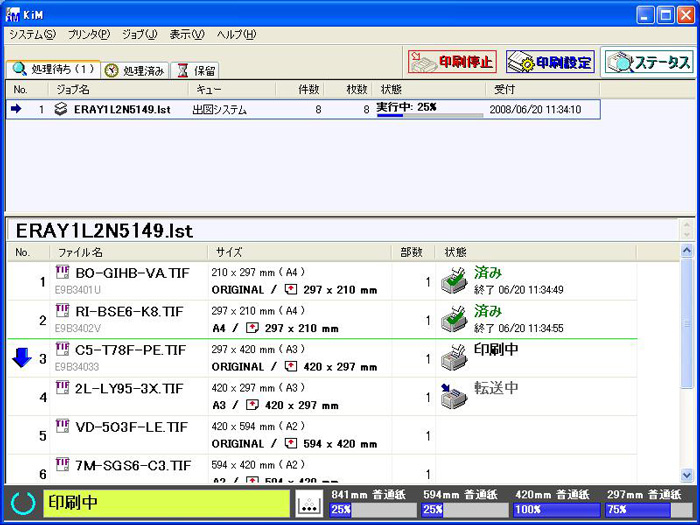This screenshot has height=525, width=700.
Task: Click TIF icon of RI-BSE6-K8.TIF
Action: tap(62, 310)
